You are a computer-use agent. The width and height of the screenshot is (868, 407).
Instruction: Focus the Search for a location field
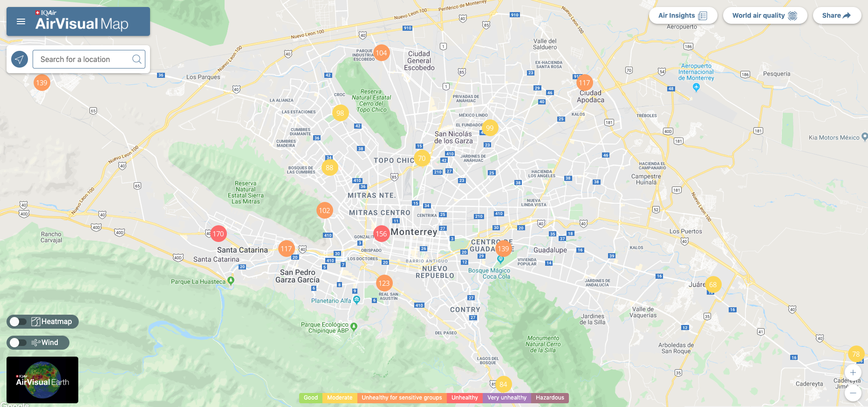point(89,59)
